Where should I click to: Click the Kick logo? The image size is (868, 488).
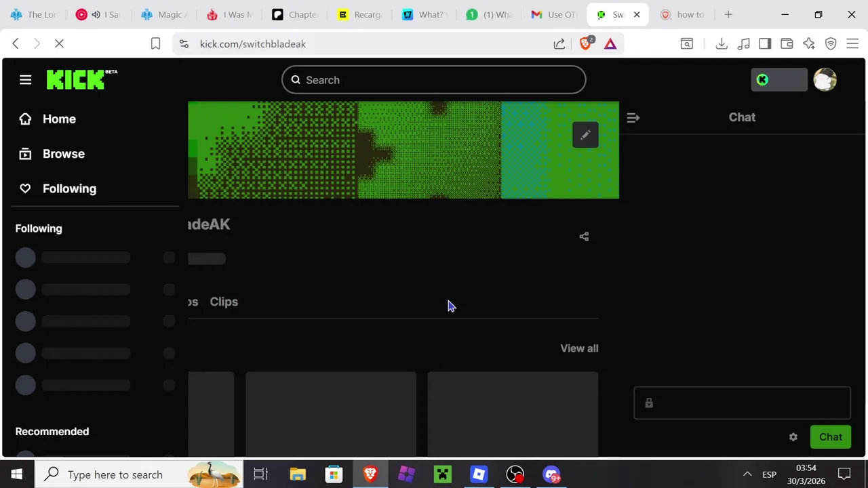pos(82,79)
